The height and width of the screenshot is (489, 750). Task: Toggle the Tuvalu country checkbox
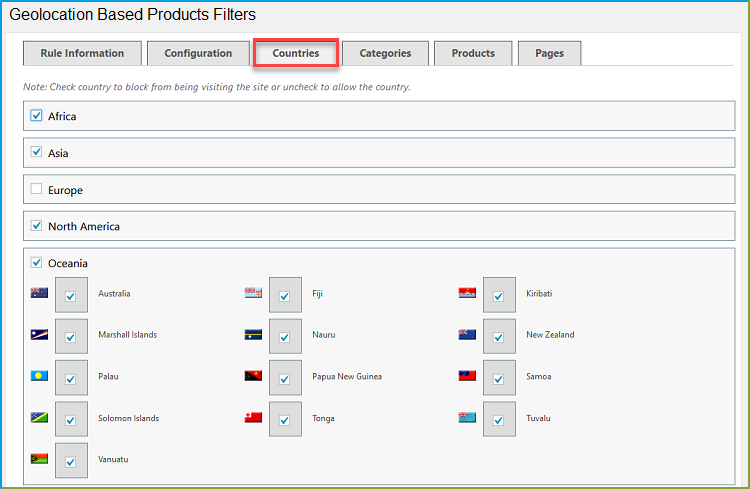point(499,419)
